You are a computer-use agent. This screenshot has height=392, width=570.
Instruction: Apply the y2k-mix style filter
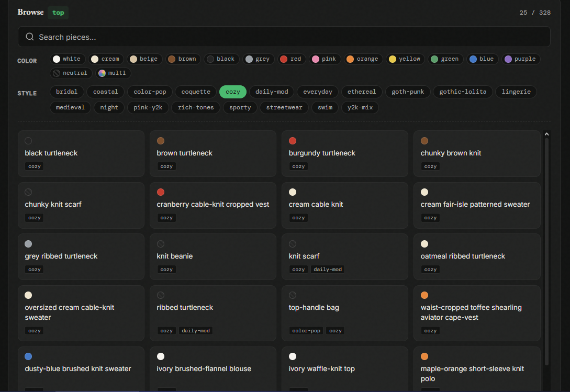pos(360,107)
